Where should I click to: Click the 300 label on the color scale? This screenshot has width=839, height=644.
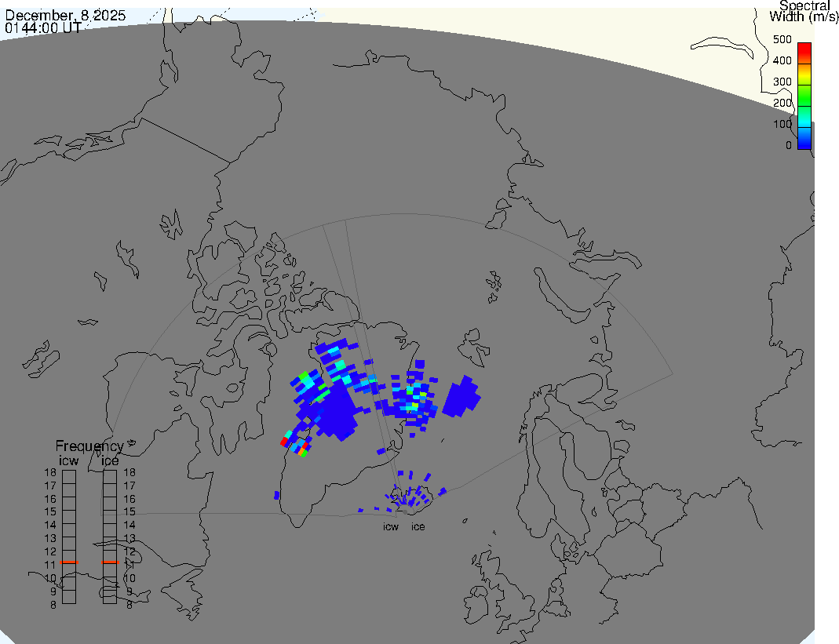[782, 82]
